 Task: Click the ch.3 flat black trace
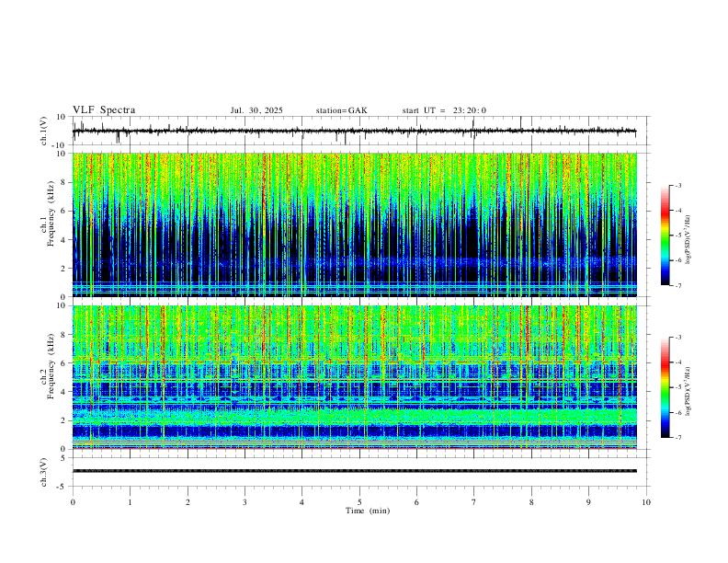coord(354,471)
